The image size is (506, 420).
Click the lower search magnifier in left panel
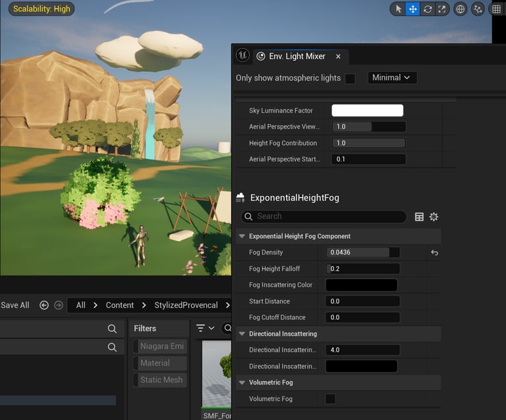point(112,347)
